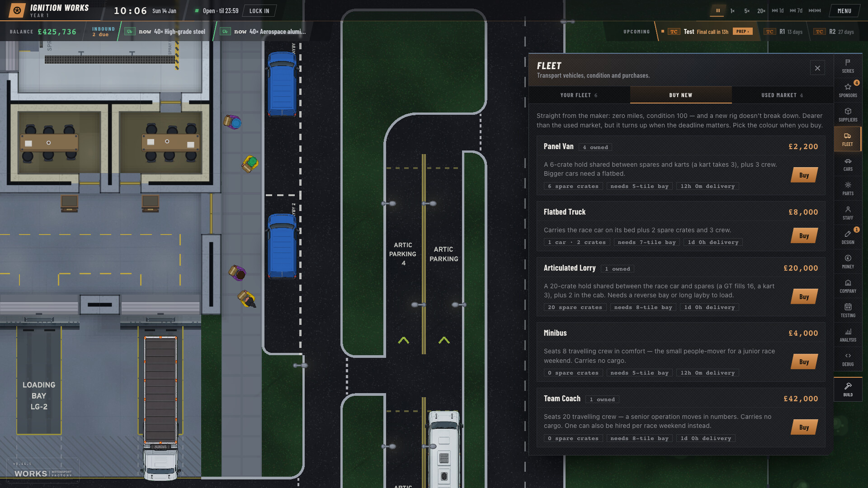The height and width of the screenshot is (488, 868).
Task: Skip ahead seven days
Action: click(796, 11)
